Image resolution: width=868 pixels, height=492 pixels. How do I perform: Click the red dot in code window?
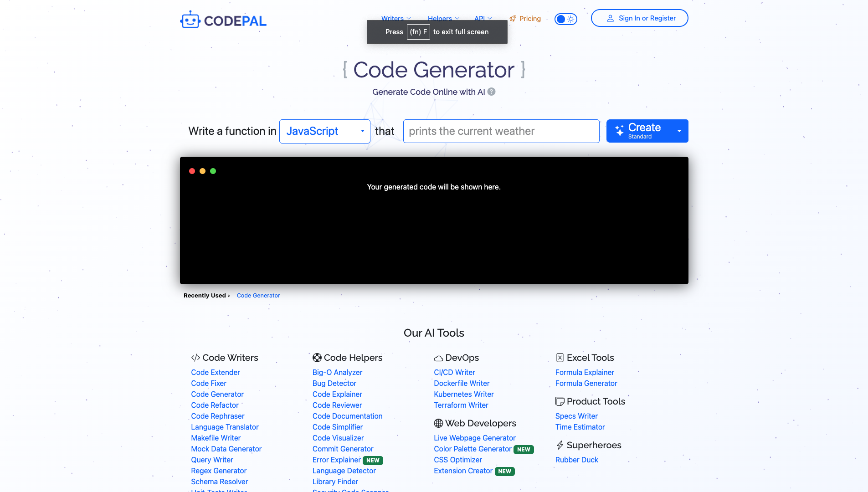point(192,171)
